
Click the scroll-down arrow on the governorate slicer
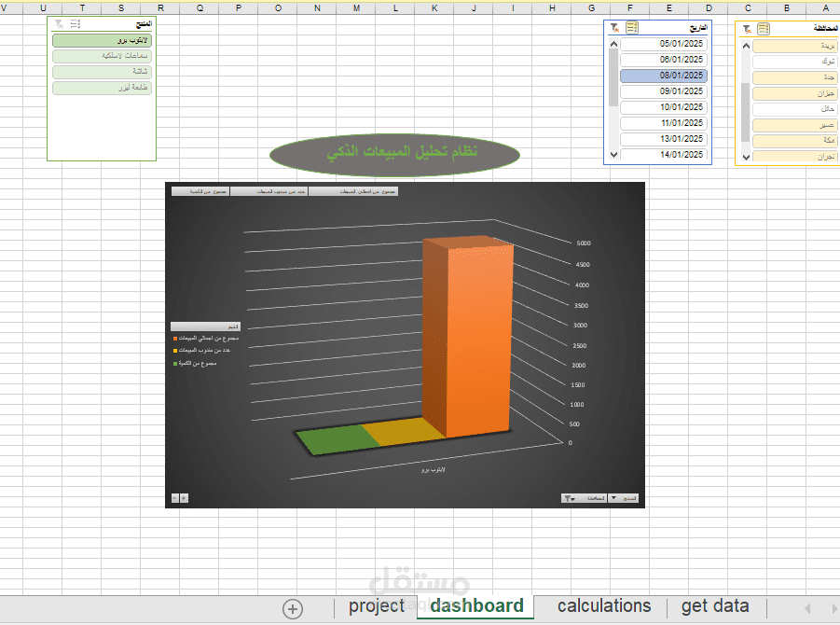tap(745, 157)
